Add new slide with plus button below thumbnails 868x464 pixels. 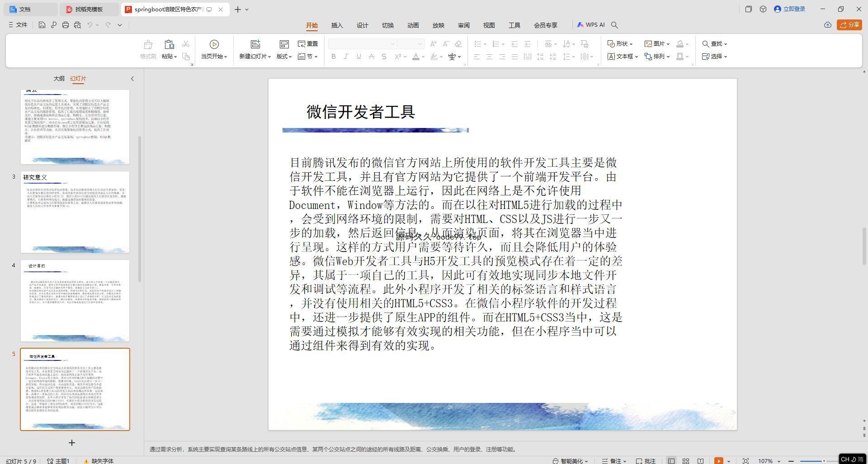71,443
